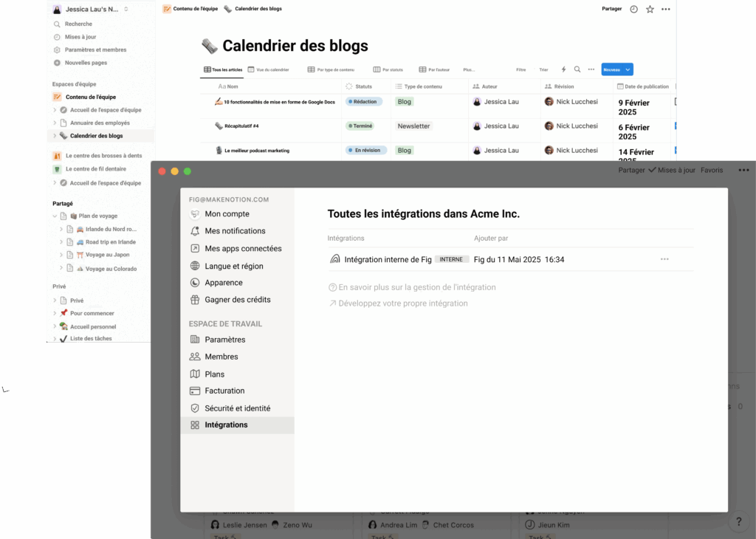Click the blue Nouveau button
The height and width of the screenshot is (539, 756).
click(612, 69)
